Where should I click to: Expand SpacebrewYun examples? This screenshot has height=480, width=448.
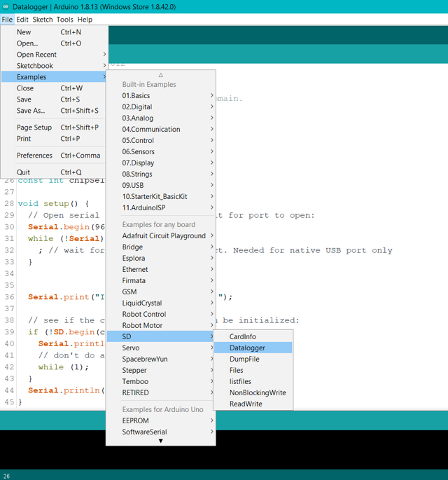pos(161,359)
